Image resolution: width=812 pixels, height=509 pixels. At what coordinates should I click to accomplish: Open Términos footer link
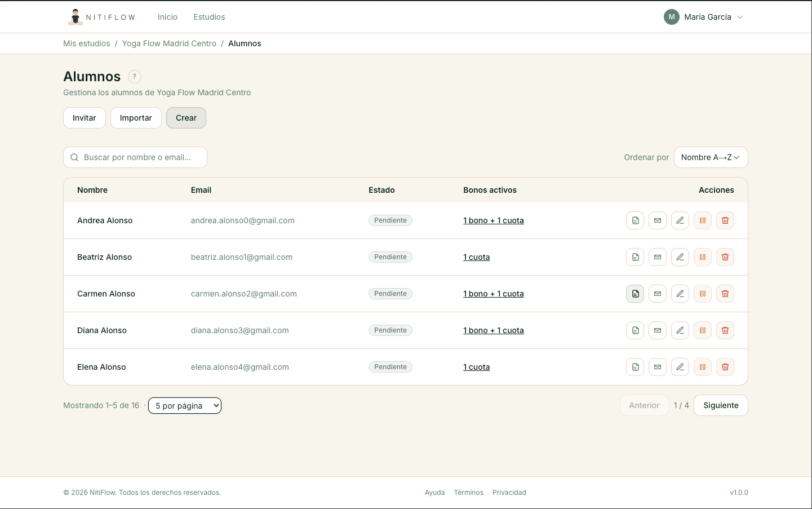(x=469, y=493)
